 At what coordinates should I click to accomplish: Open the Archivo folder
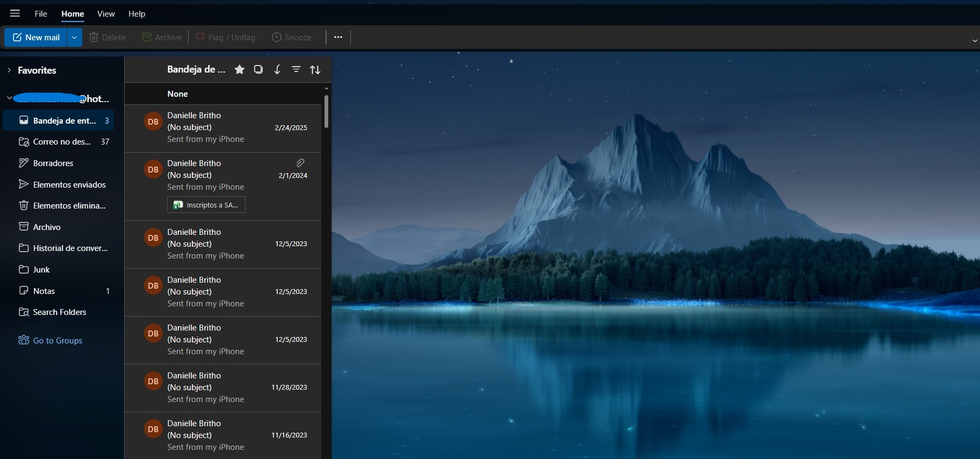tap(59, 227)
